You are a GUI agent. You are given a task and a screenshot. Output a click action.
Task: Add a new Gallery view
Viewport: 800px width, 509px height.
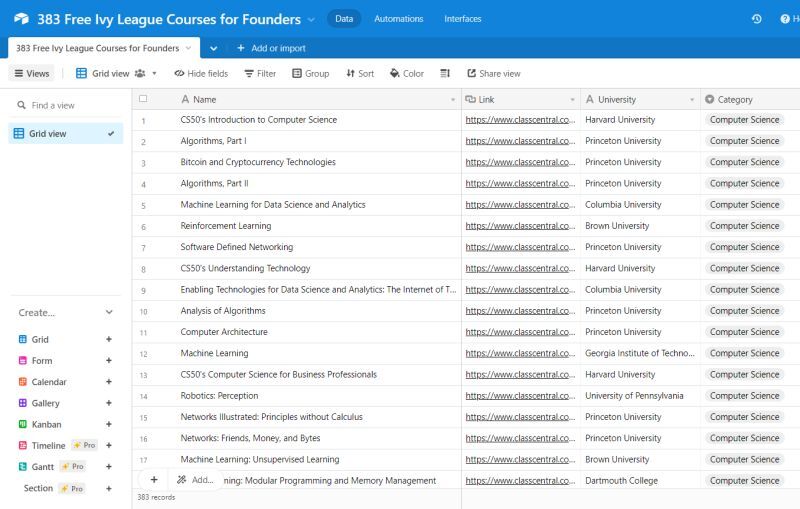pyautogui.click(x=109, y=403)
